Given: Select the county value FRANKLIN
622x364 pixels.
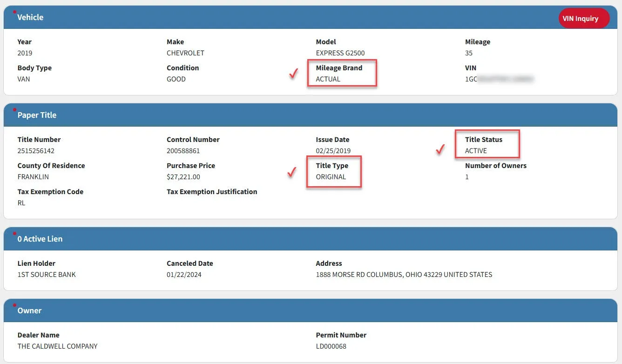Looking at the screenshot, I should (33, 177).
